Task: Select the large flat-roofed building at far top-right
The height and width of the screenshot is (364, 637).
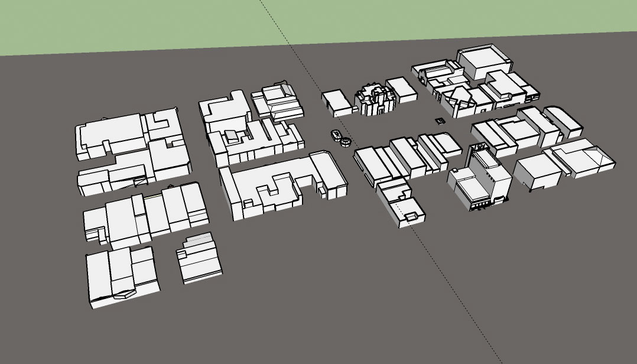Action: (484, 61)
